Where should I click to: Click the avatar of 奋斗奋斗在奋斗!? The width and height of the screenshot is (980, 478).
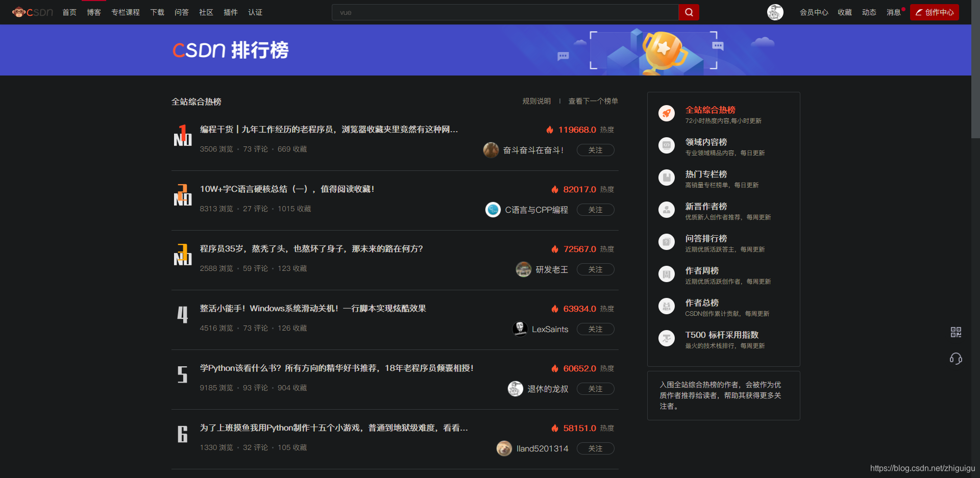point(491,150)
